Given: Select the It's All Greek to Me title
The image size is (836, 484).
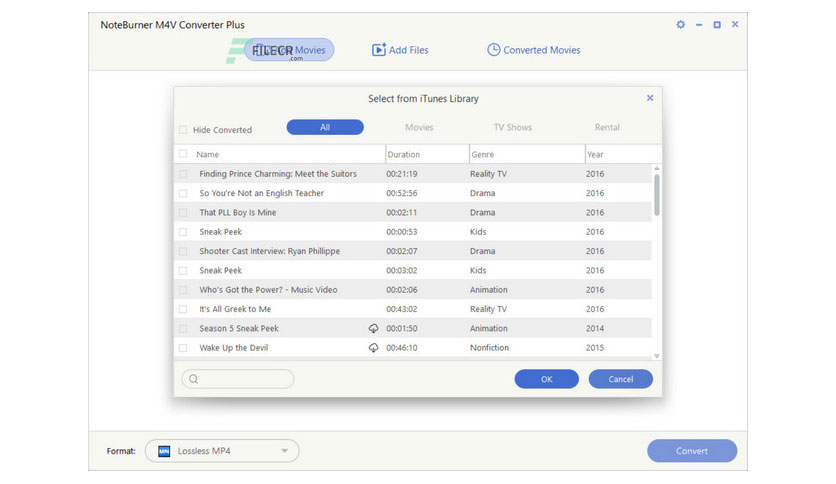Looking at the screenshot, I should pyautogui.click(x=235, y=309).
